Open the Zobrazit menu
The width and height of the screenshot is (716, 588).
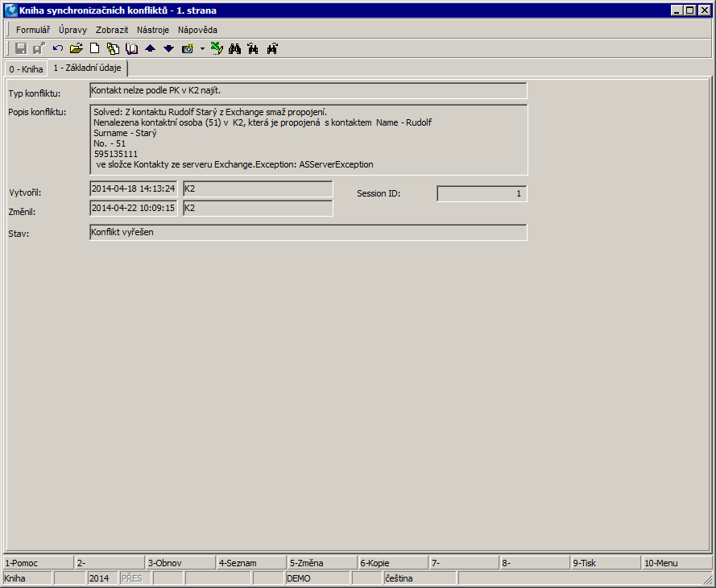pos(112,30)
